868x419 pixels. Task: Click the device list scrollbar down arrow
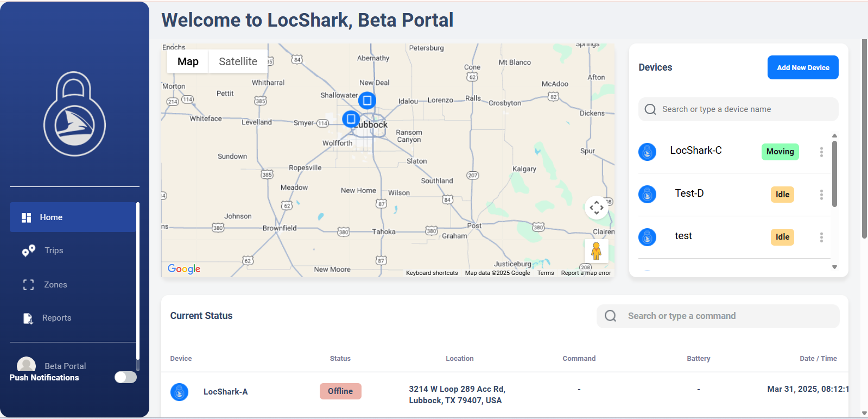pyautogui.click(x=834, y=267)
